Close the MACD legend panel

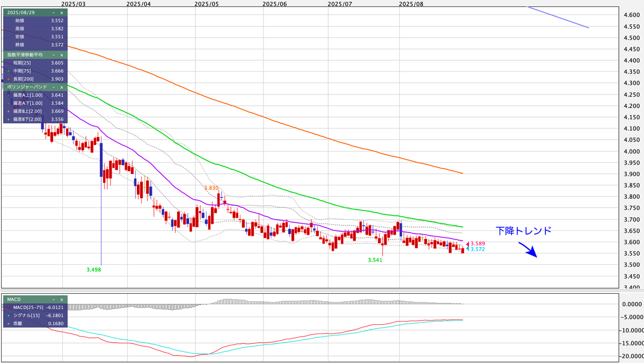coord(62,299)
